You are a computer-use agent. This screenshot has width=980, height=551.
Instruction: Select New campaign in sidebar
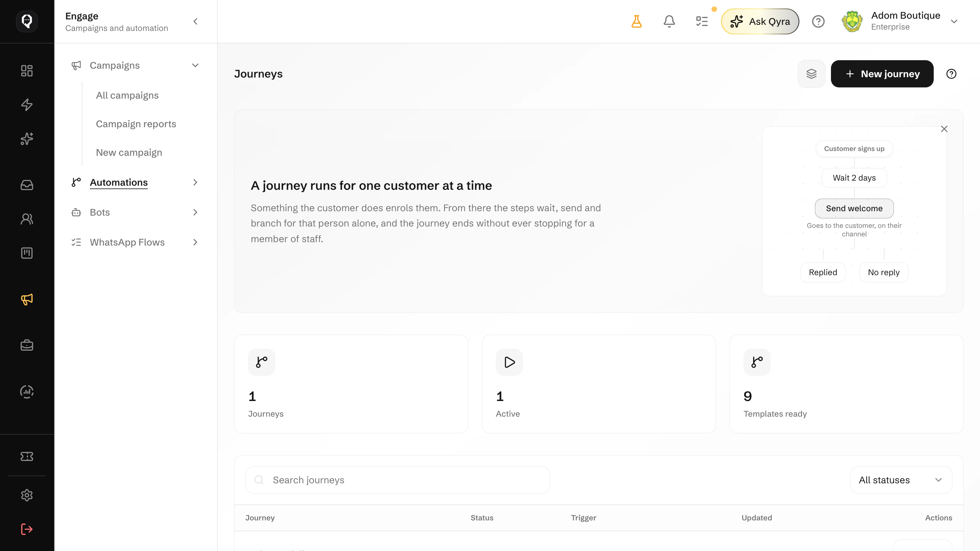pyautogui.click(x=129, y=152)
